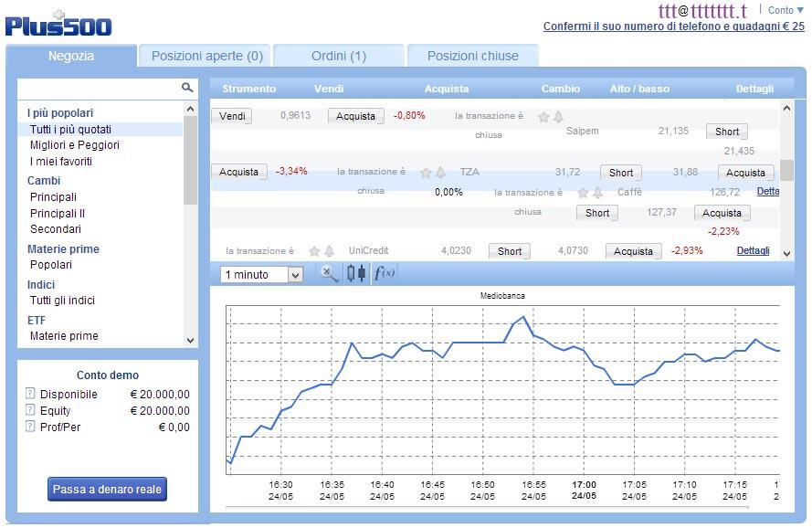Image resolution: width=812 pixels, height=528 pixels.
Task: Click the bell icon next to UniCredit
Action: (330, 251)
